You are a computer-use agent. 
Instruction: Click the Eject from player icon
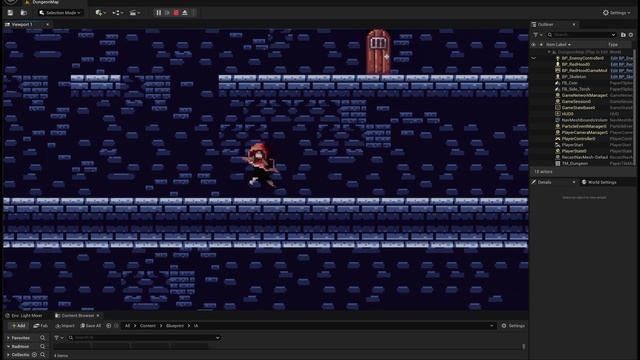(185, 13)
